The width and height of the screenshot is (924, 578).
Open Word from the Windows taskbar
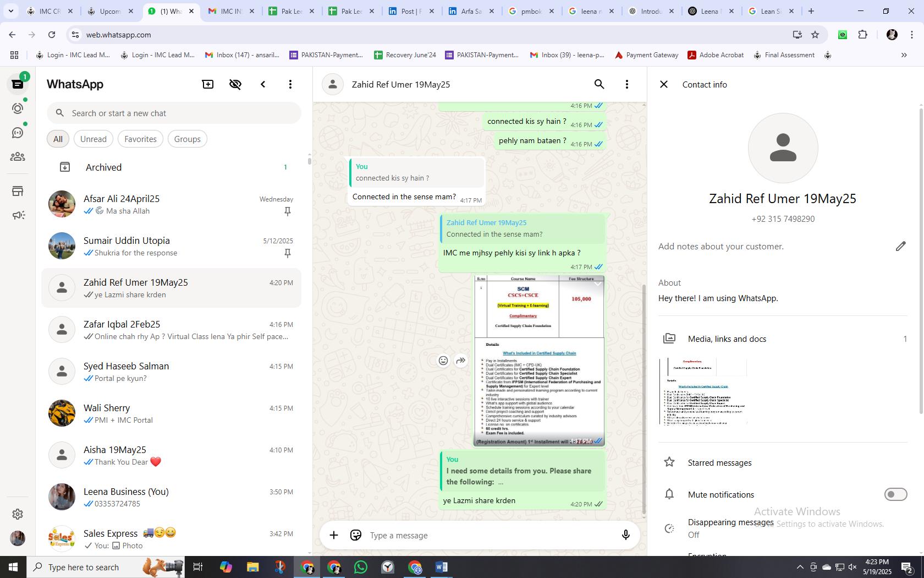[442, 567]
